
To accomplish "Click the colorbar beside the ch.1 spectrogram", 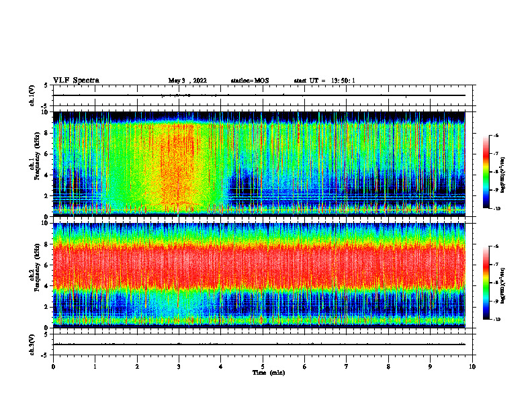I will [x=486, y=172].
